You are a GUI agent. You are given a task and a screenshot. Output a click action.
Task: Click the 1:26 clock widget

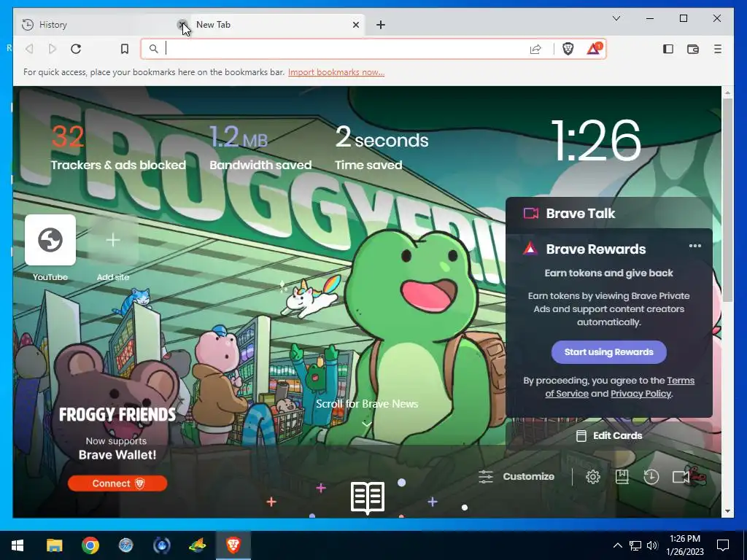[596, 141]
